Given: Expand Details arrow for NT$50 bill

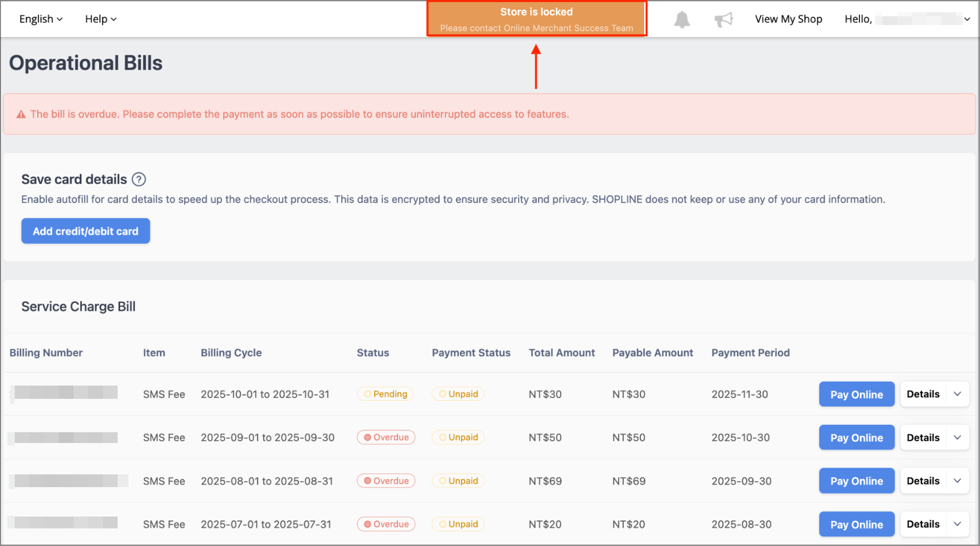Looking at the screenshot, I should pos(957,438).
